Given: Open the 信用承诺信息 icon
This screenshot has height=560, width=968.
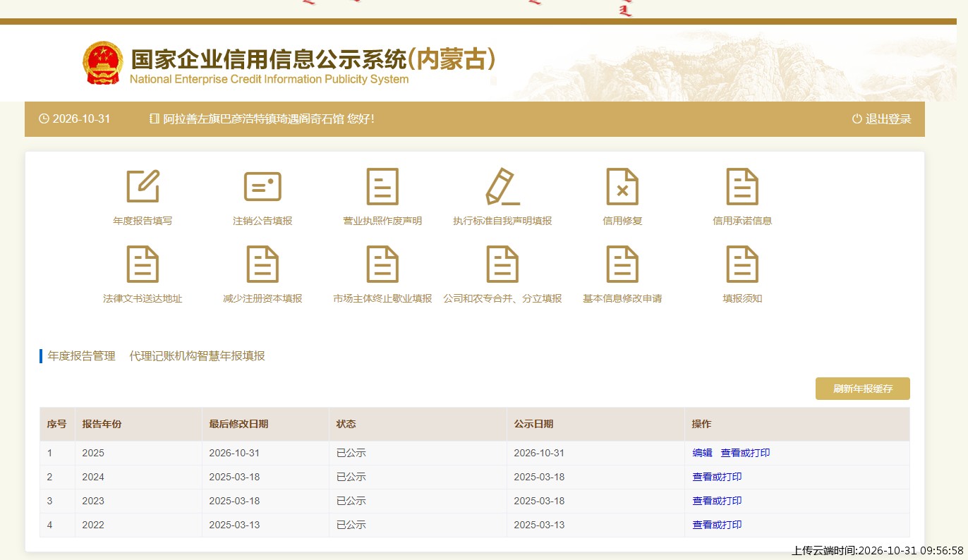Looking at the screenshot, I should (x=742, y=186).
